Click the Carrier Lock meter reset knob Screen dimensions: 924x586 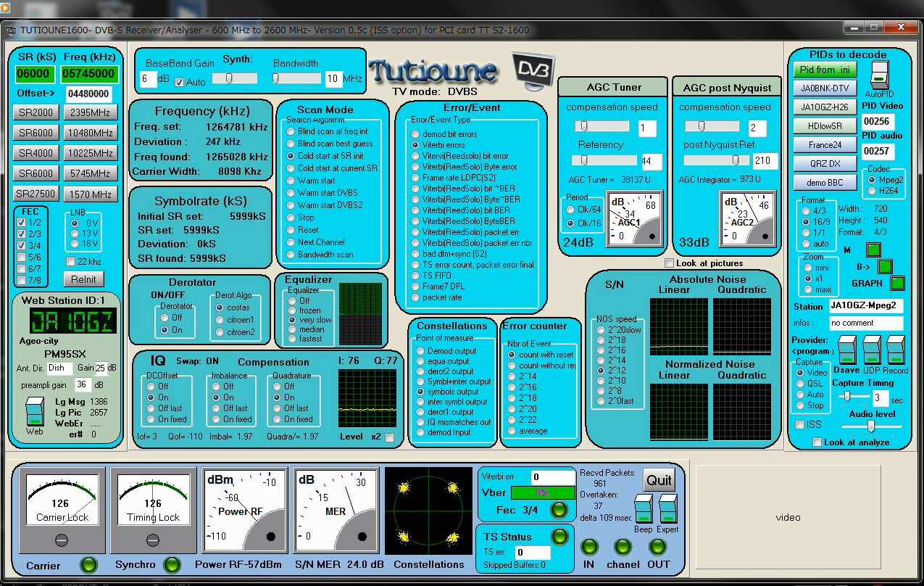(x=62, y=540)
